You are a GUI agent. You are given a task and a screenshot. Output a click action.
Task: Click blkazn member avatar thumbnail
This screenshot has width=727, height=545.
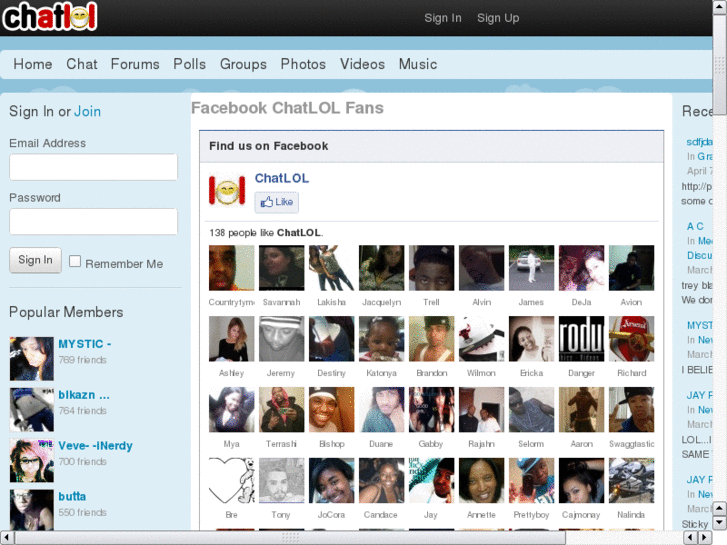click(x=32, y=410)
